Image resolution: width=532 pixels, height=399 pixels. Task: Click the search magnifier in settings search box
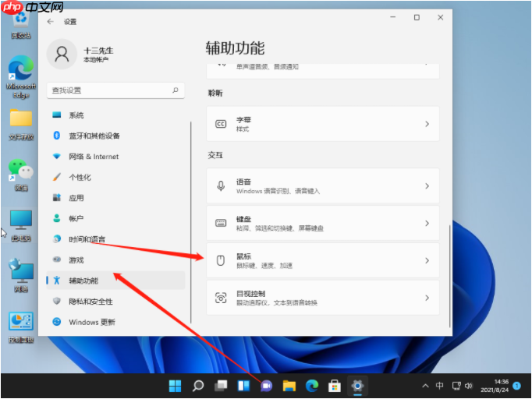click(x=176, y=90)
